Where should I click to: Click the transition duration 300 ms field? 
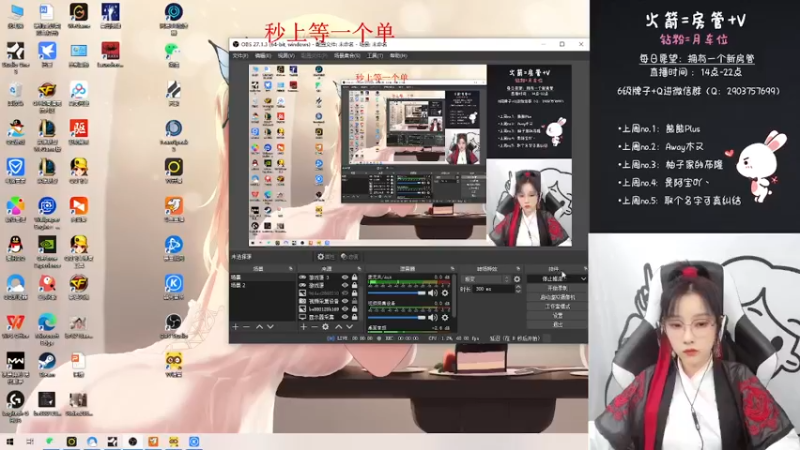click(493, 289)
